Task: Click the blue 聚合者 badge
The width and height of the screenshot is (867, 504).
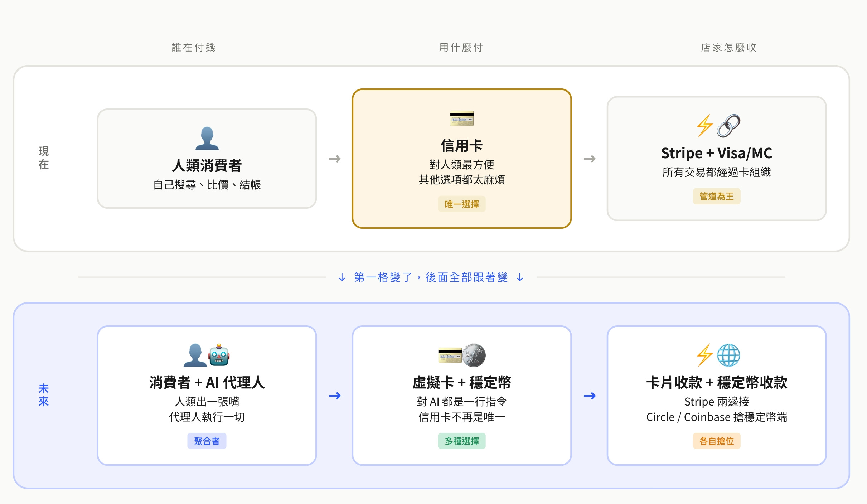Action: point(207,441)
